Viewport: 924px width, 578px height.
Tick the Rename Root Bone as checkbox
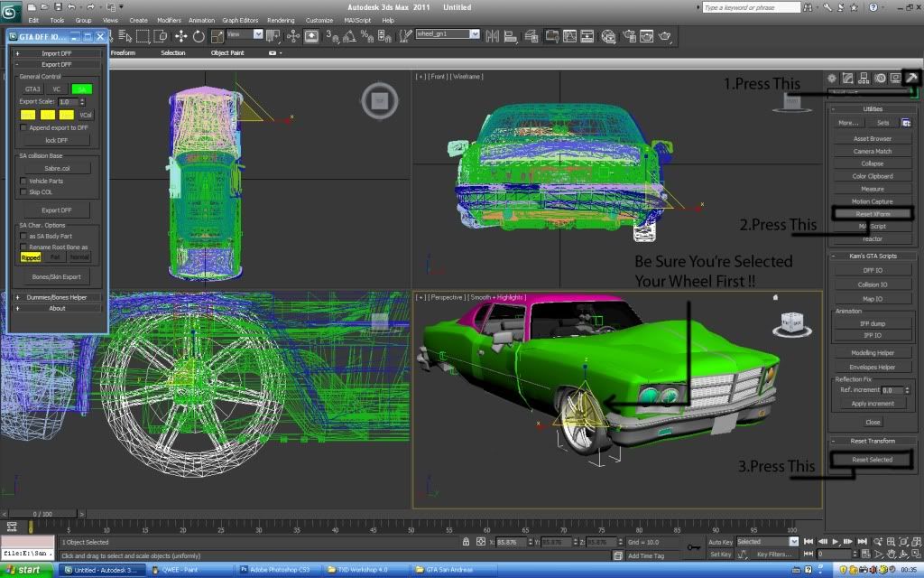pos(23,247)
